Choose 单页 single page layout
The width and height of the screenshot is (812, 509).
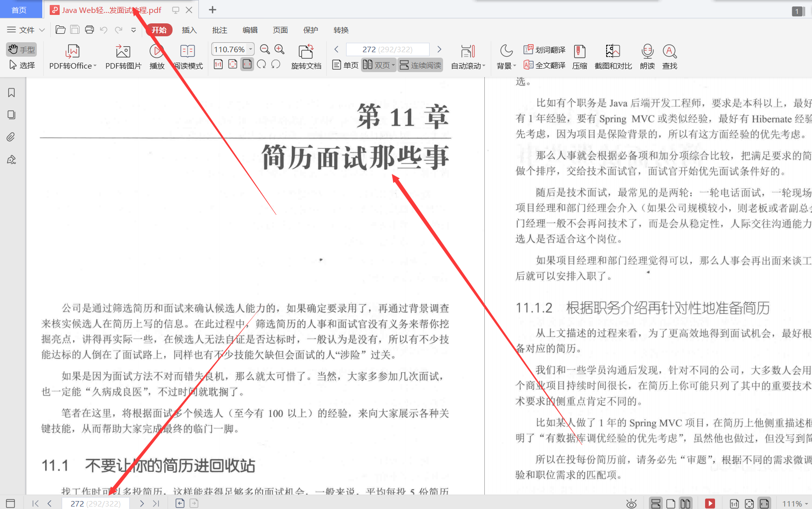click(345, 65)
